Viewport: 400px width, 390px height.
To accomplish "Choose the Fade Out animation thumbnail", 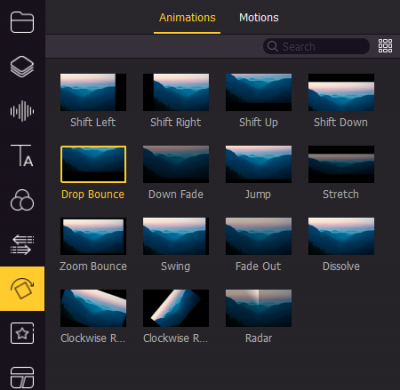I will (x=258, y=236).
